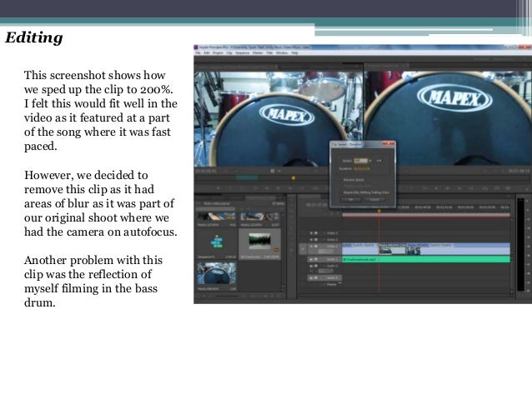The image size is (532, 399).
Task: Select the Sequence 01 item in project panel
Action: (217, 244)
